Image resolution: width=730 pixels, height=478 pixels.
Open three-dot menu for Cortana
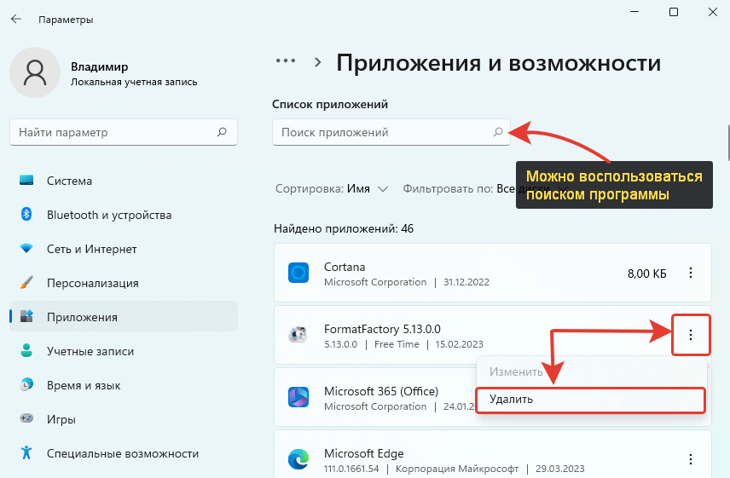click(x=690, y=273)
